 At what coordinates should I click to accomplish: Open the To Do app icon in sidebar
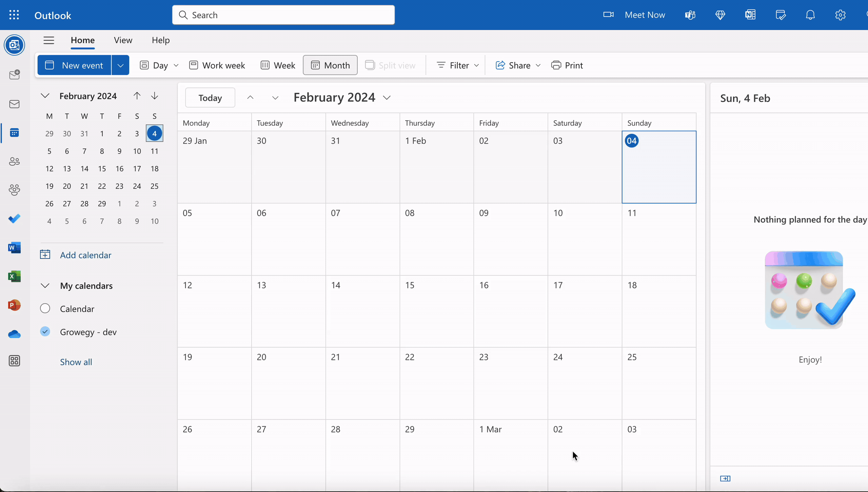coord(14,219)
